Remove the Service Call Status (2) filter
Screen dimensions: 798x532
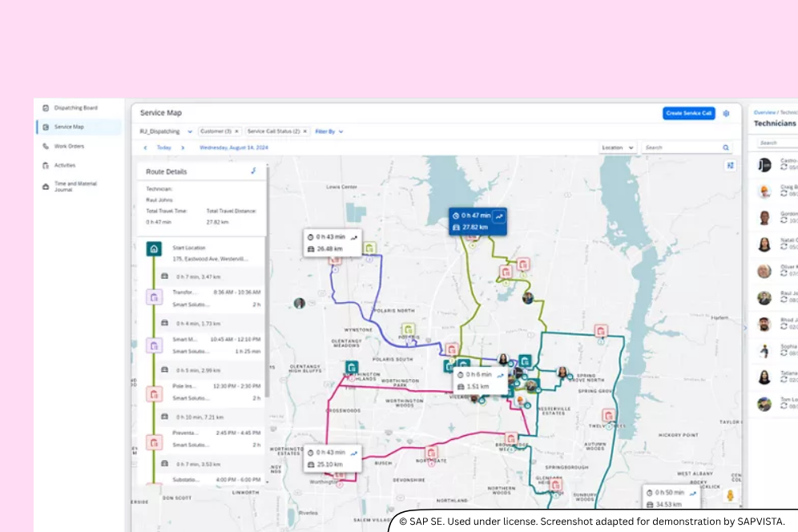pyautogui.click(x=304, y=131)
